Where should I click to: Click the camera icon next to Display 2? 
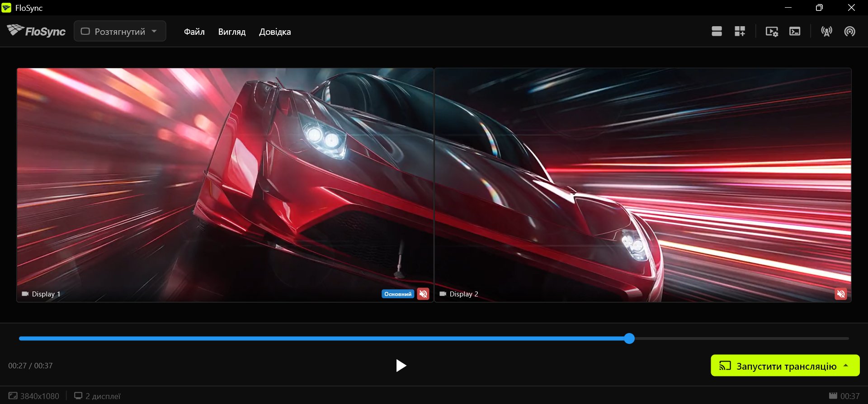(443, 294)
